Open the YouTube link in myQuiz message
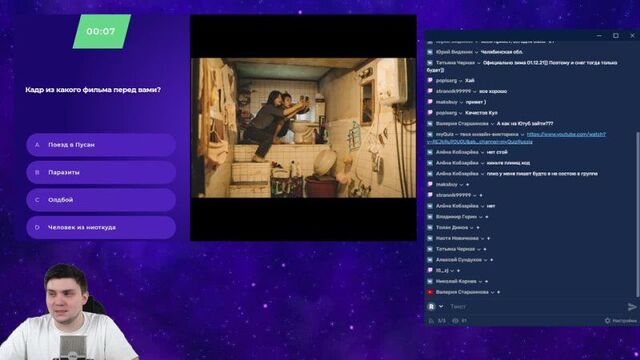 point(566,134)
